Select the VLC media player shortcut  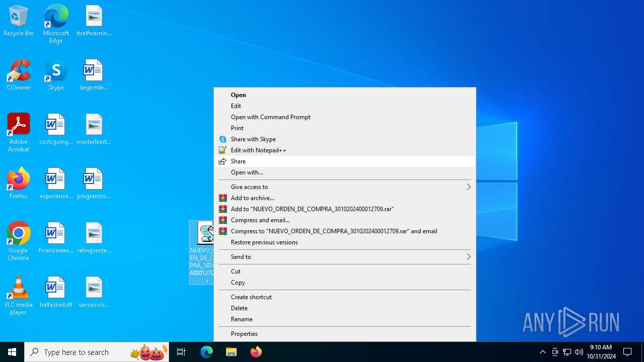[x=19, y=296]
